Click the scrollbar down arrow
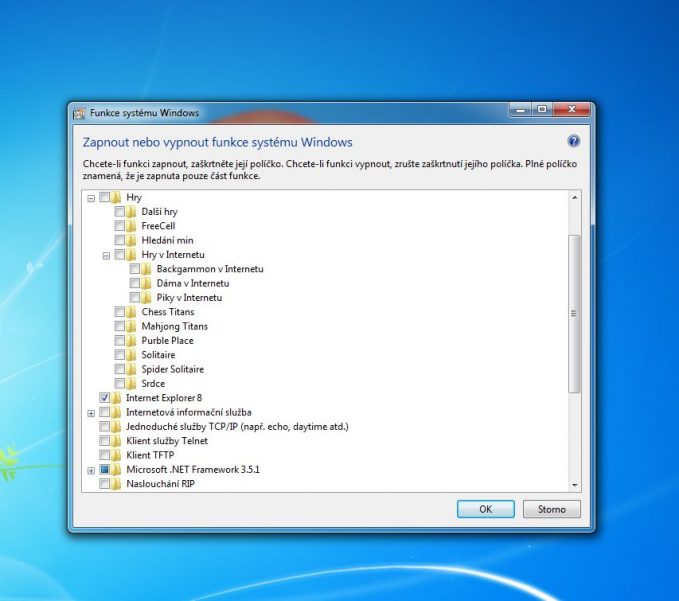The height and width of the screenshot is (601, 679). [575, 485]
